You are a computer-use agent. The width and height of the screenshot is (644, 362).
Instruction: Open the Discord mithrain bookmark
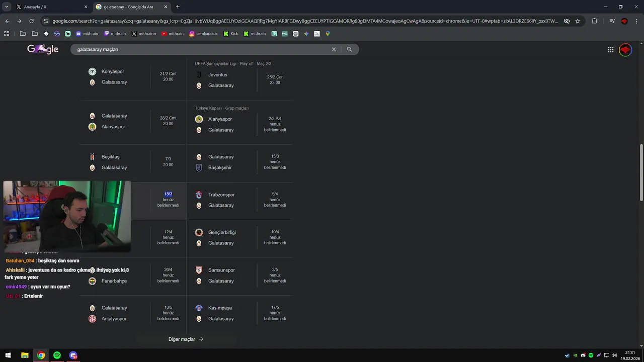[87, 34]
